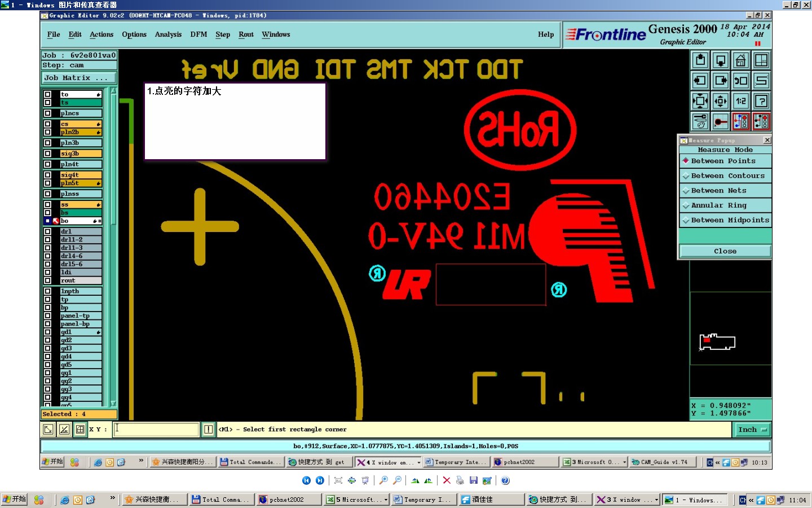Go to previous image in photo viewer

click(x=306, y=480)
